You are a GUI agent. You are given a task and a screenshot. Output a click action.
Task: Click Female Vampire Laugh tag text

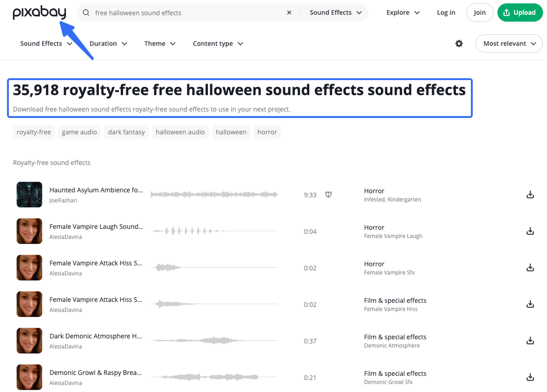coord(393,236)
